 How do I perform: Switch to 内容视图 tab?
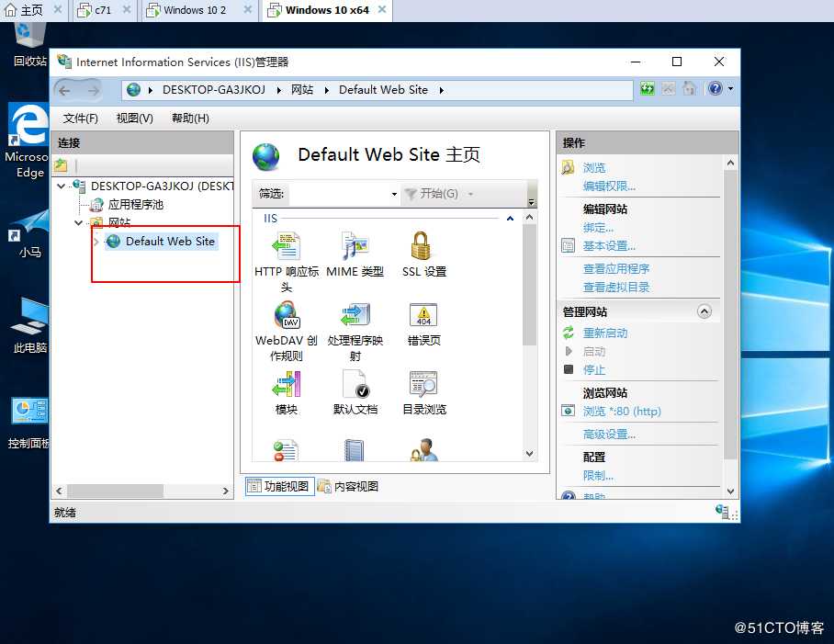(348, 486)
